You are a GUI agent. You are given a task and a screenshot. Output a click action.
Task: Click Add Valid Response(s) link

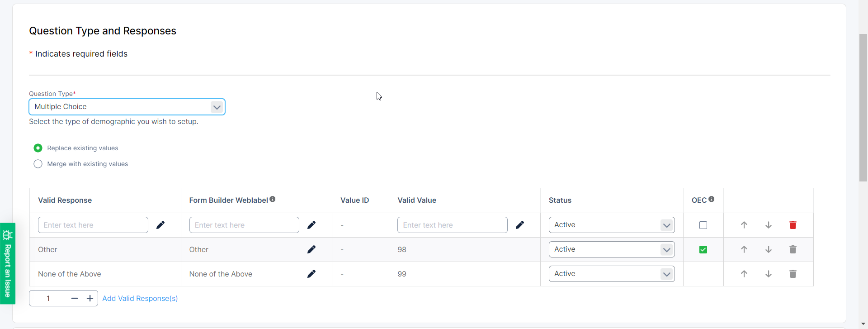(140, 298)
